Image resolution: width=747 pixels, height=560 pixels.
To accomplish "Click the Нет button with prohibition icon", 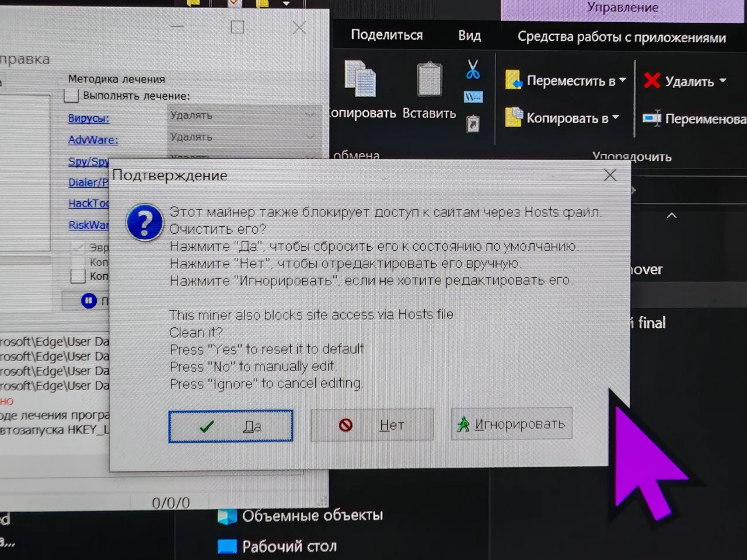I will [x=372, y=425].
